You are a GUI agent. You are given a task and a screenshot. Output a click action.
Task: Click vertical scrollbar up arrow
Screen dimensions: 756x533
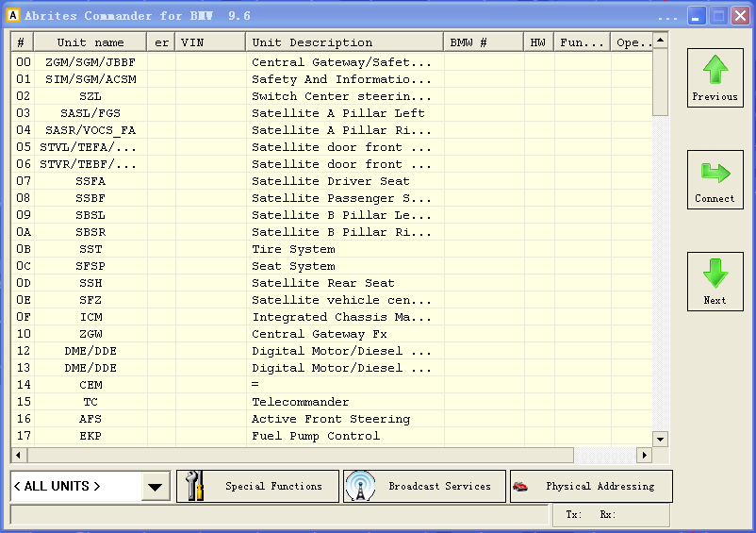point(660,40)
